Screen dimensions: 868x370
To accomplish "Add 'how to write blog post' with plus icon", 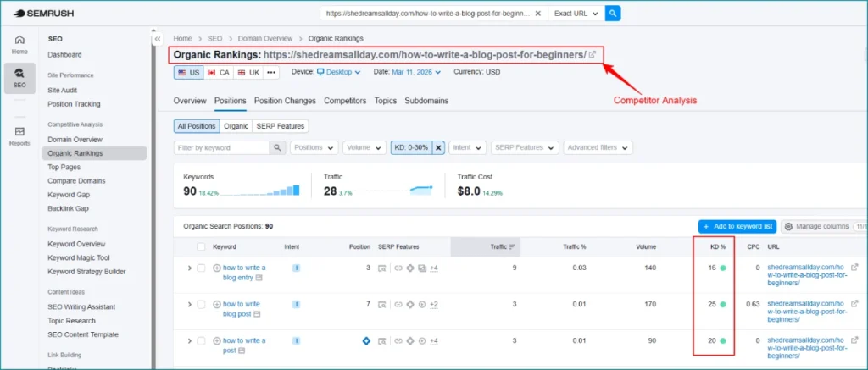I will point(217,304).
